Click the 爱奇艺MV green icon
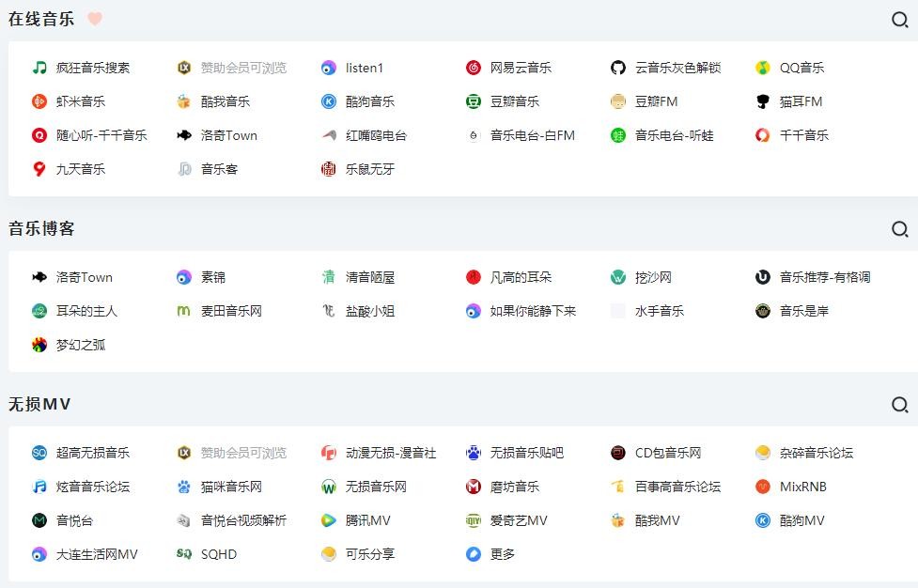 click(474, 520)
